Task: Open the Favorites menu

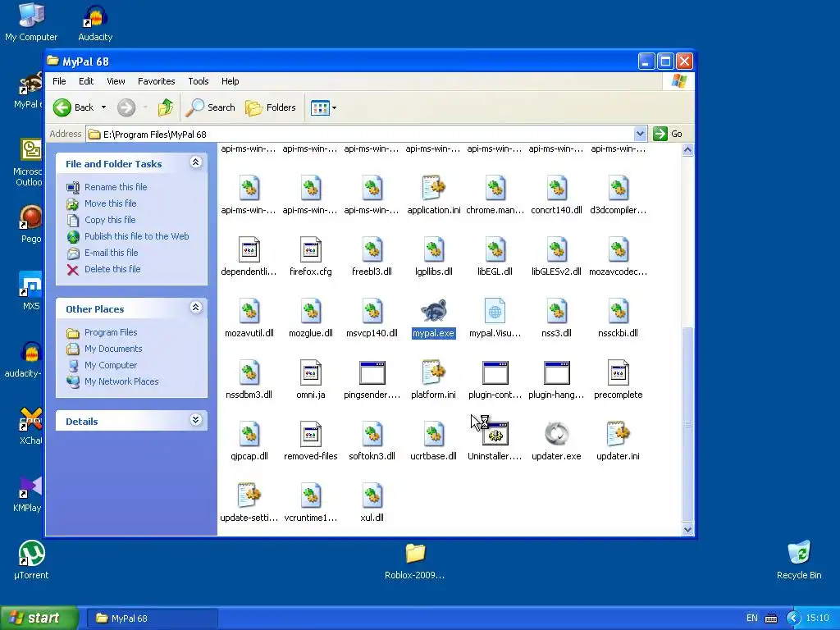Action: point(157,81)
